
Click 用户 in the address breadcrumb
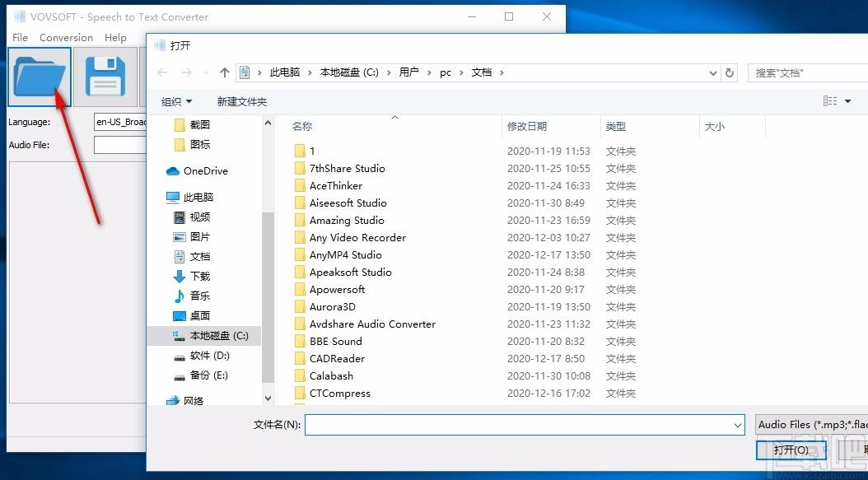click(408, 72)
